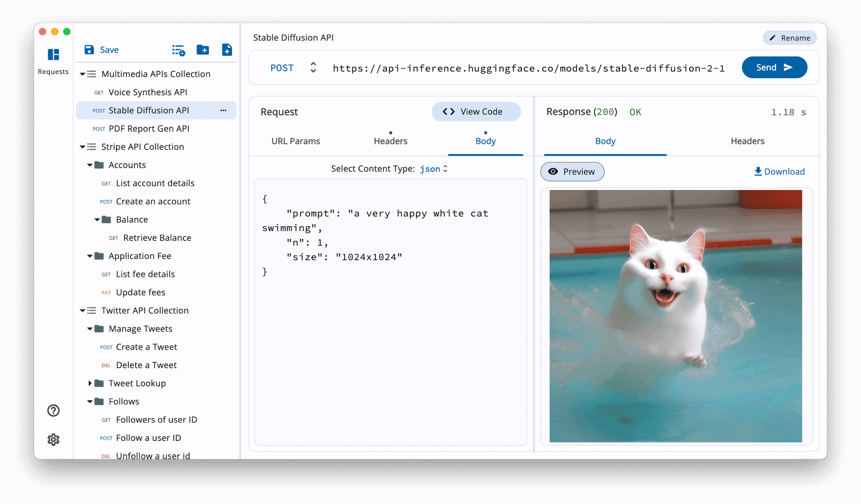Click the add collection list icon
861x504 pixels.
(178, 50)
